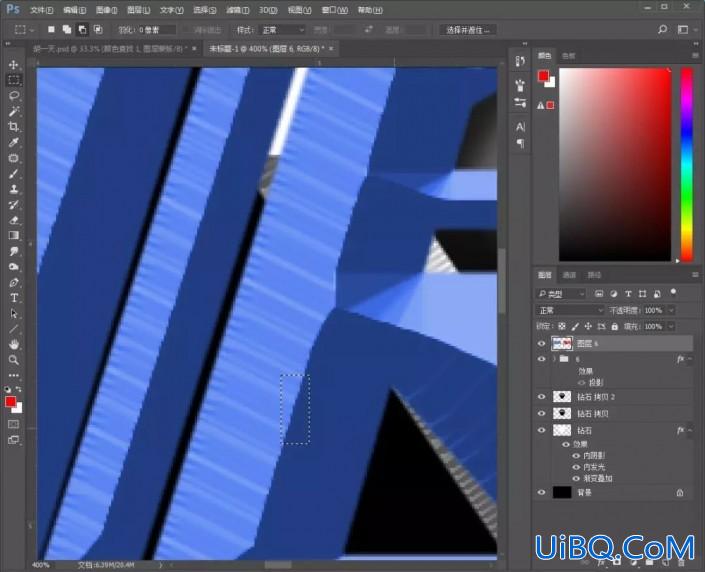The height and width of the screenshot is (572, 705).
Task: Select the Brush tool
Action: pos(13,174)
